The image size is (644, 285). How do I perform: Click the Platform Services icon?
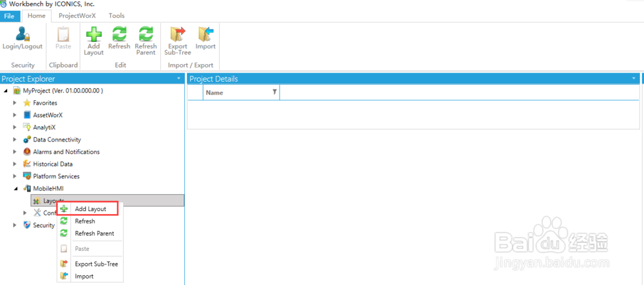point(27,176)
